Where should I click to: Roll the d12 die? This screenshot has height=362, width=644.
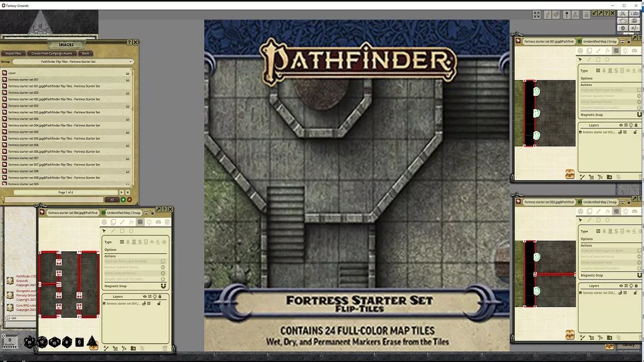point(42,342)
